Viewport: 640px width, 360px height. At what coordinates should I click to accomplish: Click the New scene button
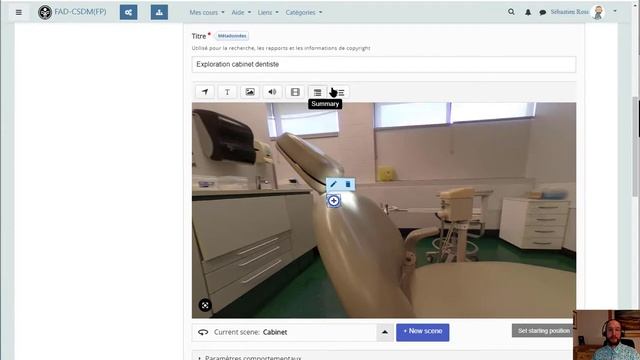(422, 332)
